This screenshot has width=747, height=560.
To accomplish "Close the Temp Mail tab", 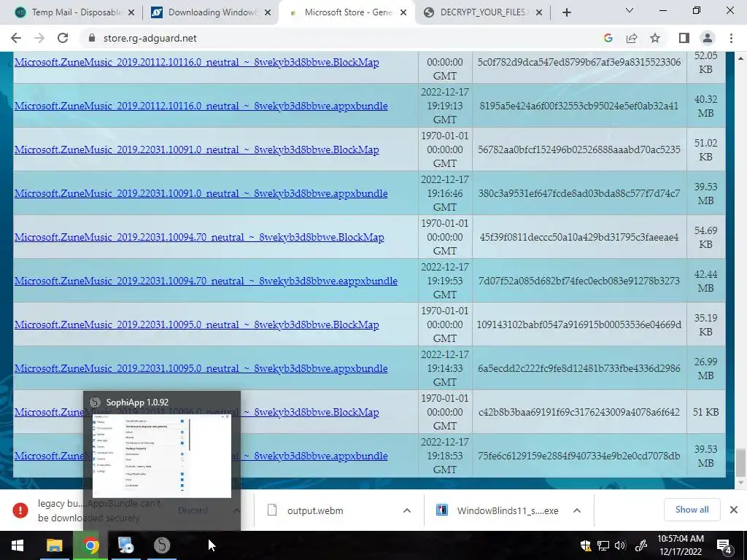I will 131,12.
